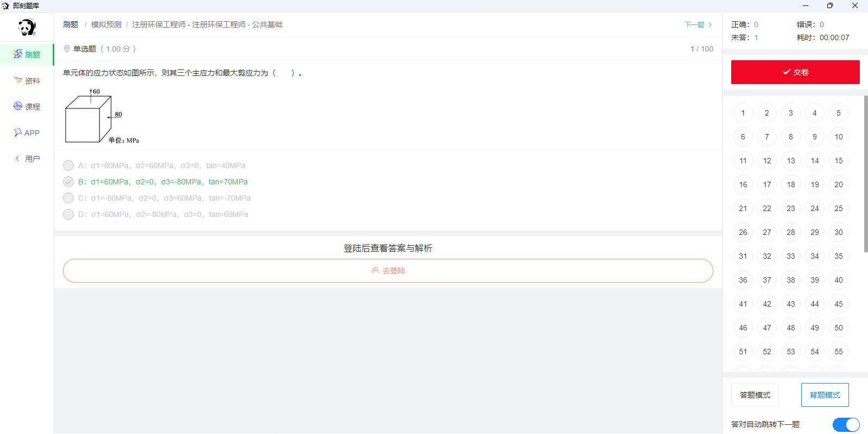Click the panda logo in sidebar
The width and height of the screenshot is (868, 434).
(x=27, y=27)
